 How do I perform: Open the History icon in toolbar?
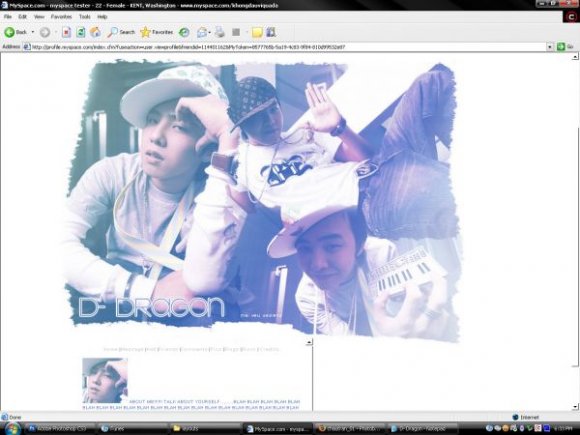click(184, 33)
